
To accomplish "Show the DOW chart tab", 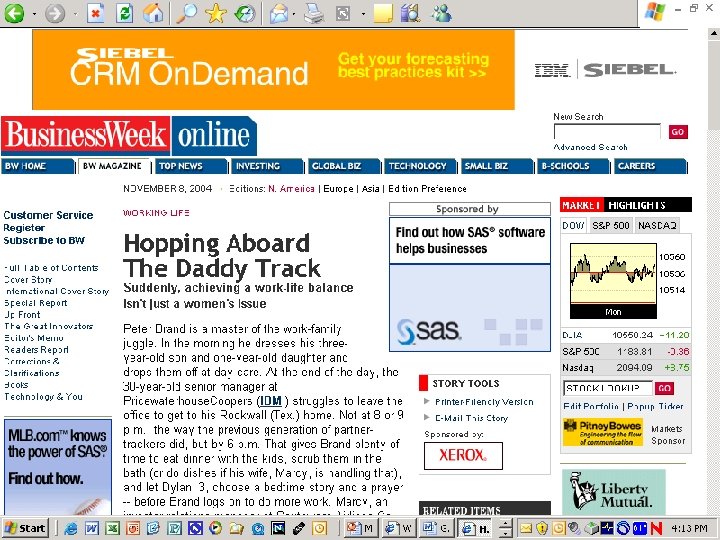I will click(x=573, y=225).
